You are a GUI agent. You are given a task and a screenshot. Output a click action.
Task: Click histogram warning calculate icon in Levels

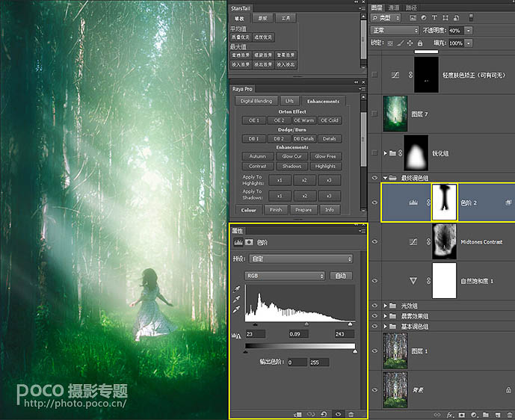[x=236, y=336]
